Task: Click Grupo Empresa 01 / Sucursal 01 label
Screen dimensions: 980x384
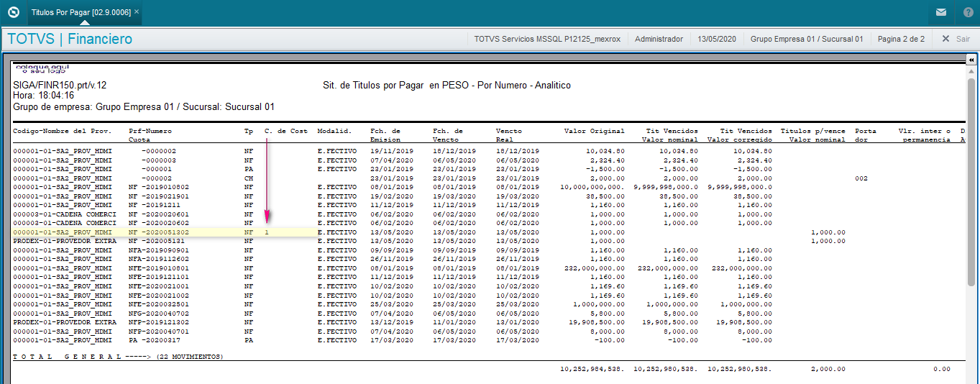Action: (x=806, y=39)
